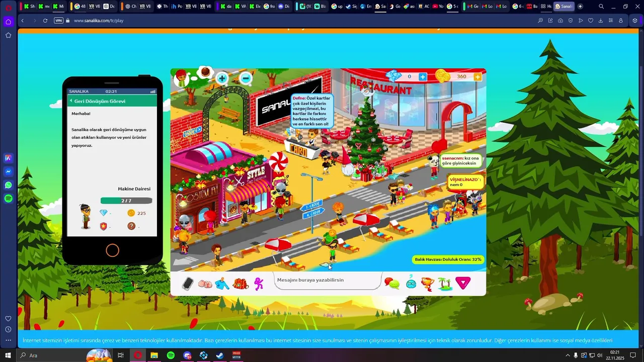Open Opera sidebar home icon
Image resolution: width=644 pixels, height=362 pixels.
click(x=8, y=22)
